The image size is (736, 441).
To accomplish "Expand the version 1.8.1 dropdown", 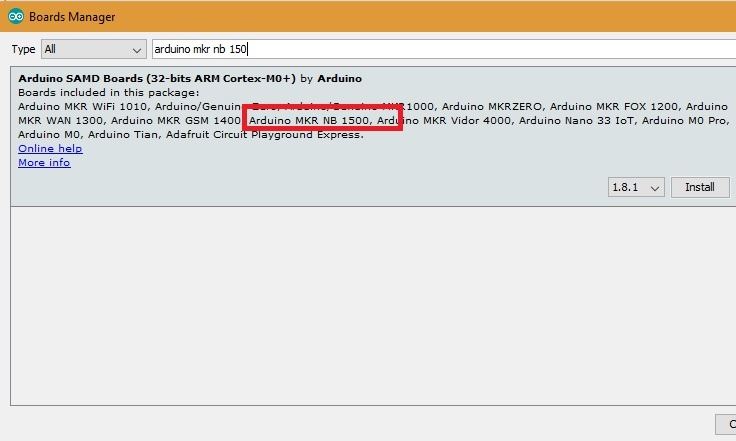I will click(636, 187).
